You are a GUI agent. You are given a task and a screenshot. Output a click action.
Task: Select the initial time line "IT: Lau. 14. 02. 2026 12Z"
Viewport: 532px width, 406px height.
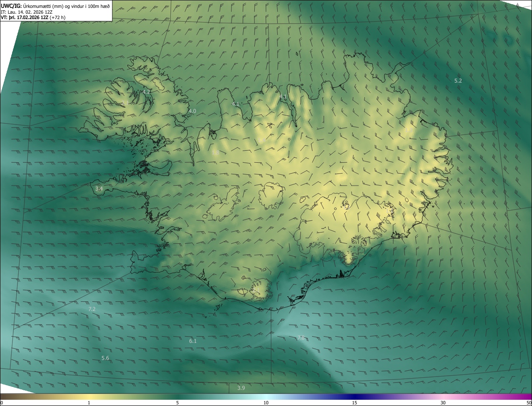click(27, 12)
